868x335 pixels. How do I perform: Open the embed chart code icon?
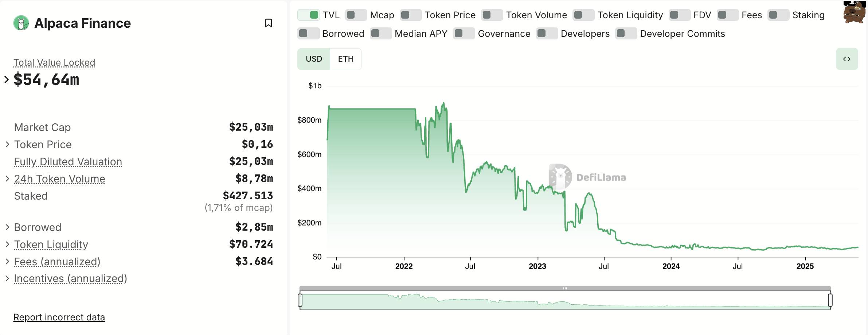click(x=847, y=59)
